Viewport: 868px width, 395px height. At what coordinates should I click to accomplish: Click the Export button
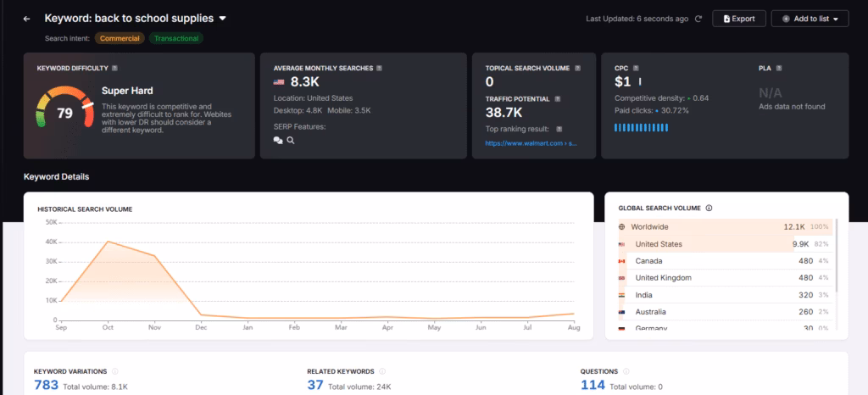coord(739,19)
